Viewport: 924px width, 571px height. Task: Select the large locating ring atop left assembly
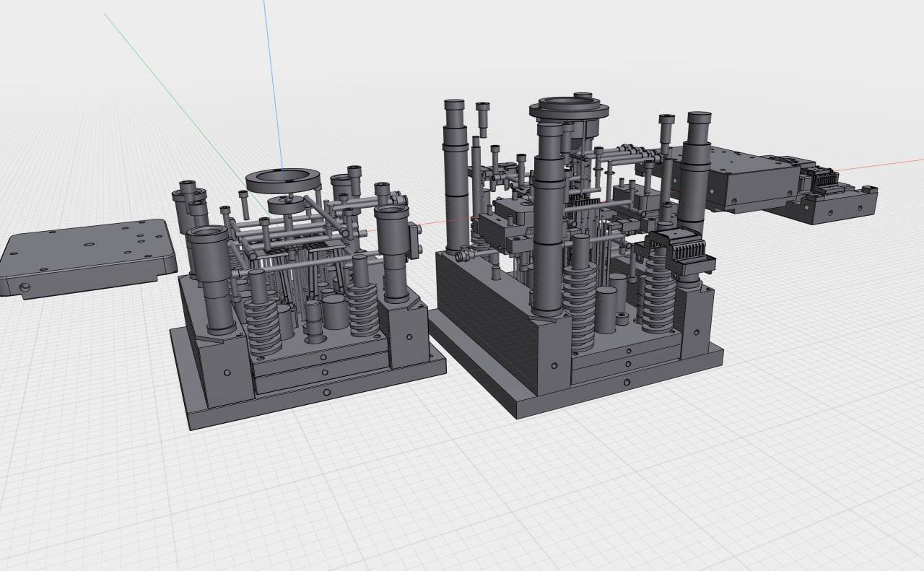(x=283, y=180)
